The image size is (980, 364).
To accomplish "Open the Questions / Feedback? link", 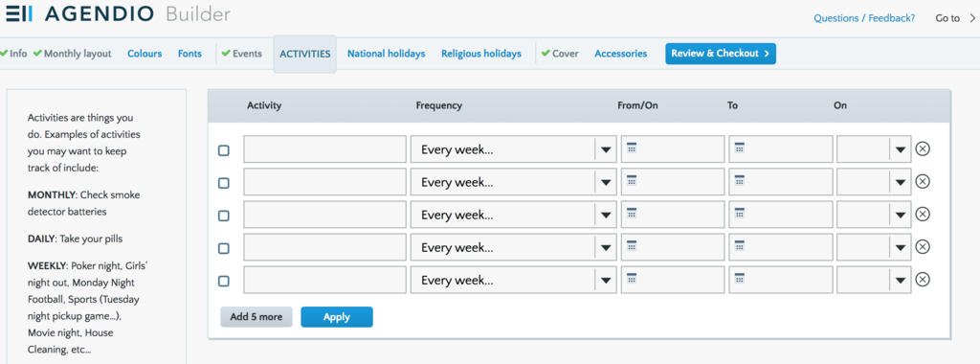I will [864, 18].
